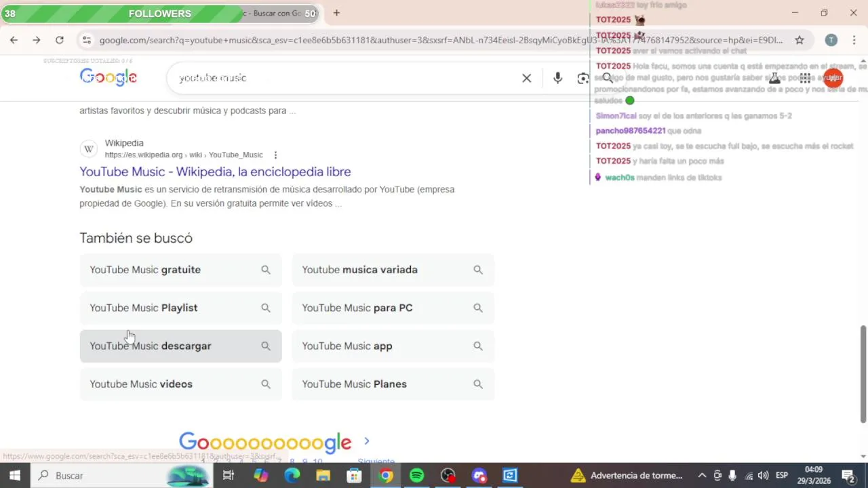Start voice search with microphone
This screenshot has height=488, width=868.
557,78
